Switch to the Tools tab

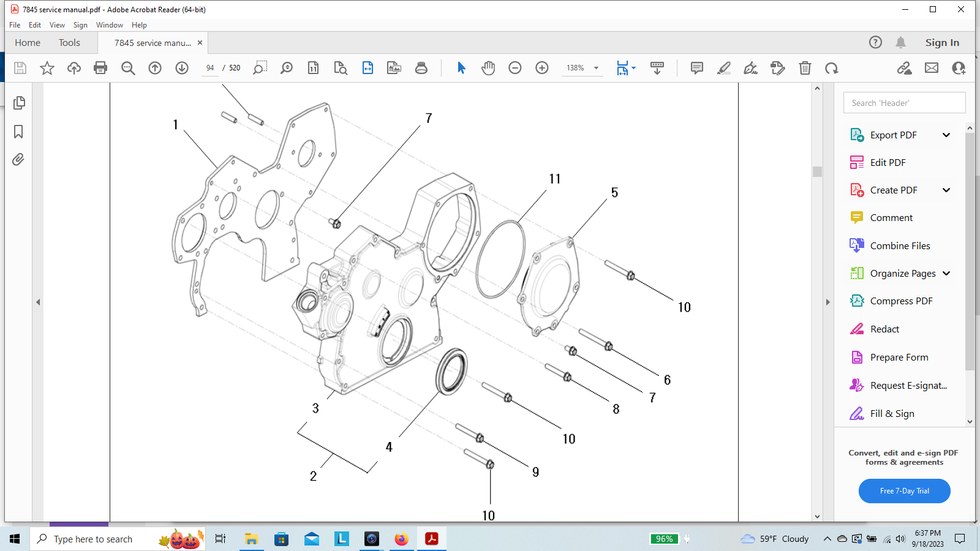click(x=69, y=43)
